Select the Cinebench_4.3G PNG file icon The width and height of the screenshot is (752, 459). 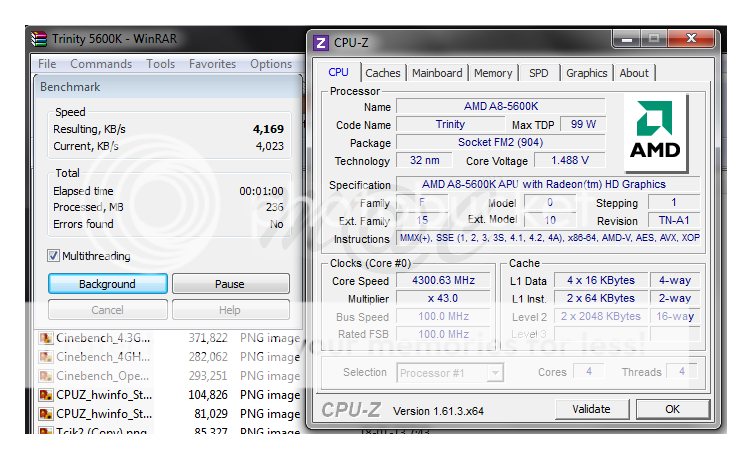pyautogui.click(x=46, y=338)
